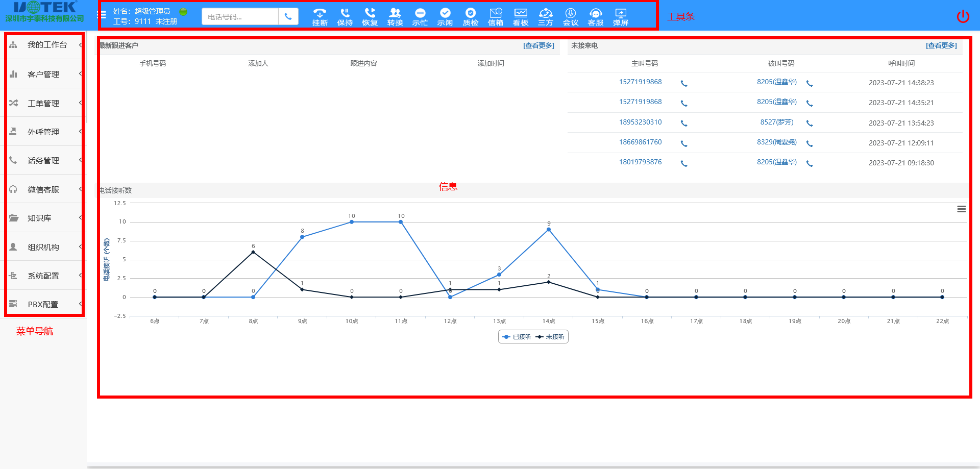Click the dial button beside phone input
980x469 pixels.
288,17
